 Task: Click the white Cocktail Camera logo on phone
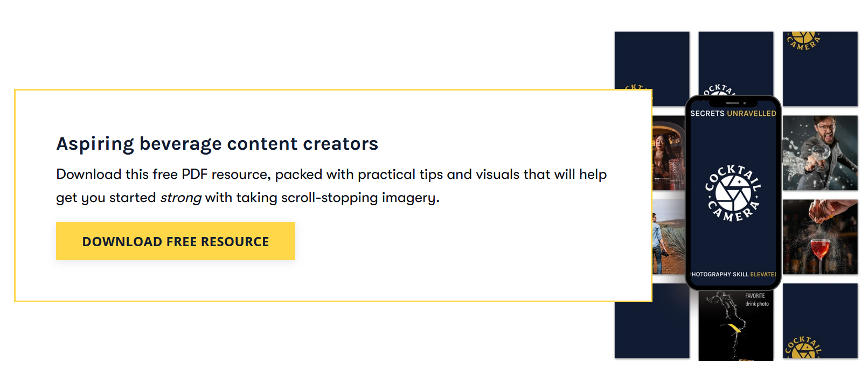click(x=733, y=193)
